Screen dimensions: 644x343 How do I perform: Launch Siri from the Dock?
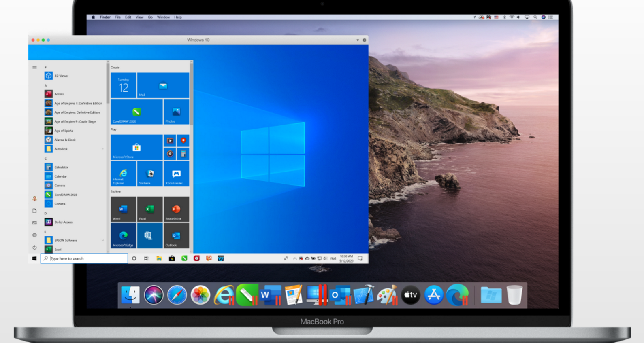(x=154, y=295)
